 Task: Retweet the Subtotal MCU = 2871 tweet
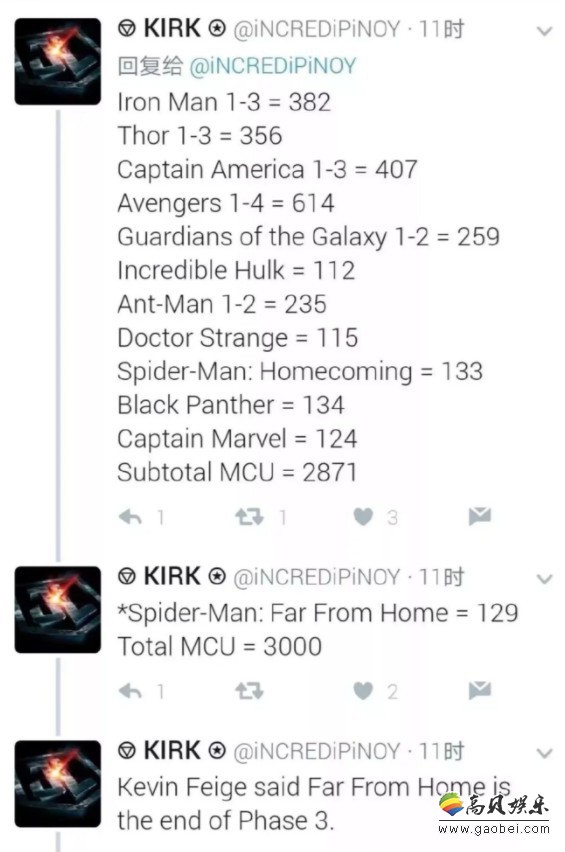249,517
